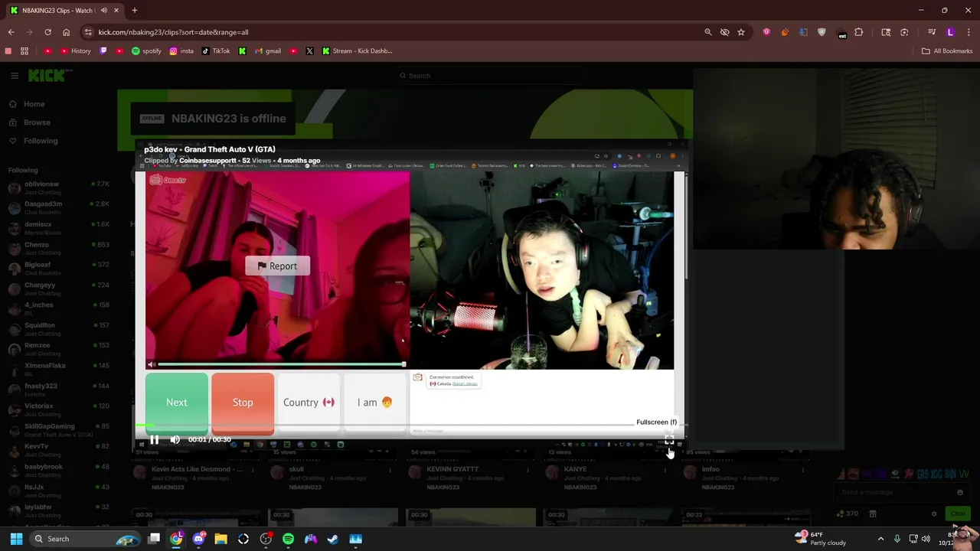The image size is (980, 551).
Task: Open the weather widget showing 64°F
Action: 821,539
